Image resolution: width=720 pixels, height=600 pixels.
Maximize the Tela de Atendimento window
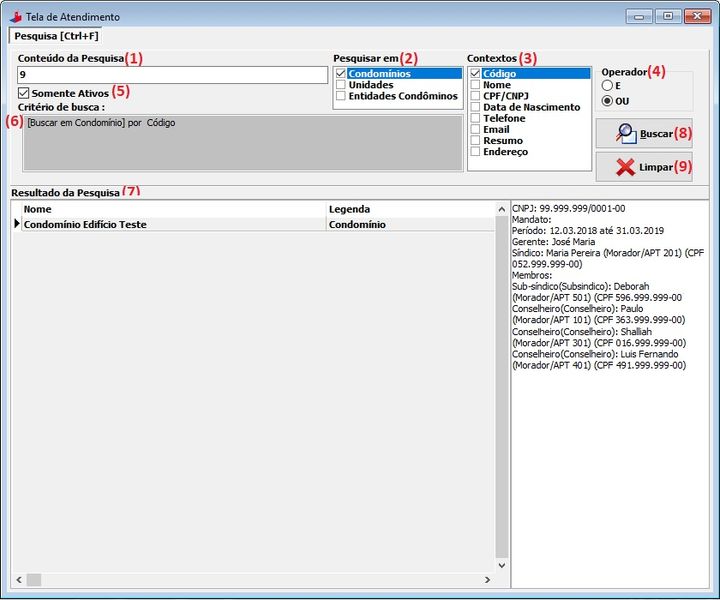[x=667, y=16]
